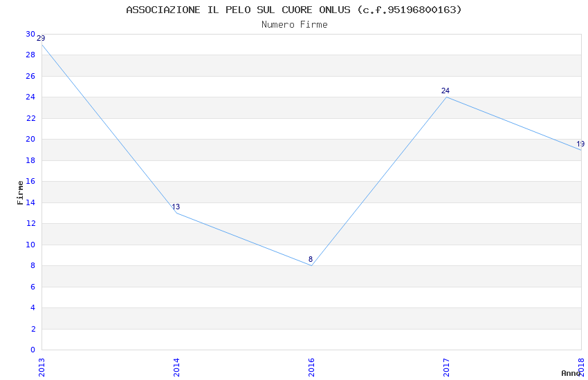Screen dimensions: 588x380
Task: Select the data point labeled 24
Action: click(x=446, y=97)
